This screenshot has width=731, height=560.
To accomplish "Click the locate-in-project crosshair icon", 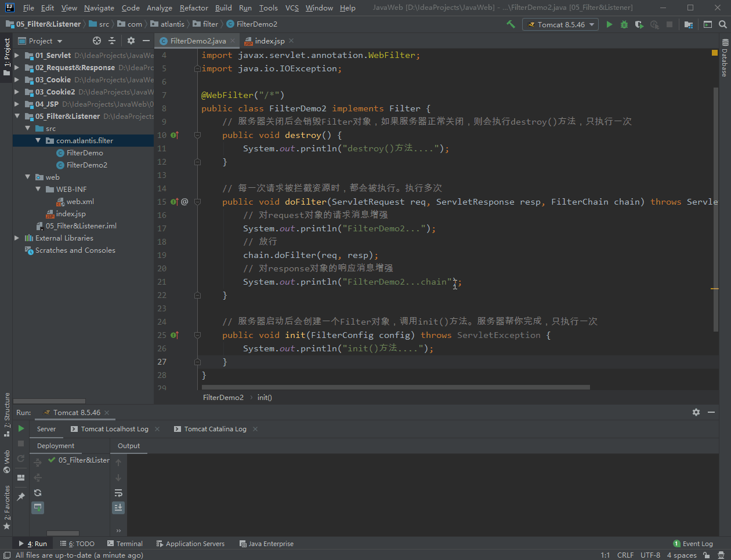I will tap(97, 41).
